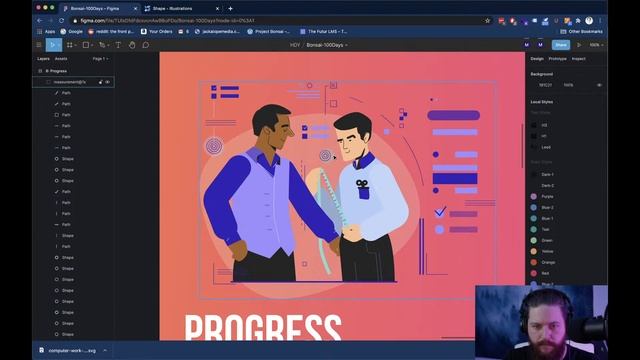640x360 pixels.
Task: Bookmark this page with the star icon
Action: [x=487, y=20]
